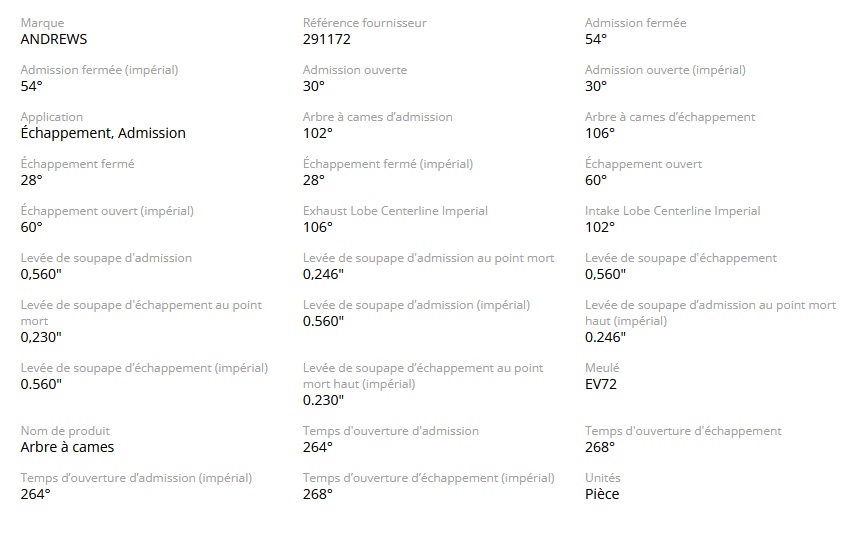Click the "Référence fournisseur" label
Screen dimensions: 853x545
pos(364,23)
